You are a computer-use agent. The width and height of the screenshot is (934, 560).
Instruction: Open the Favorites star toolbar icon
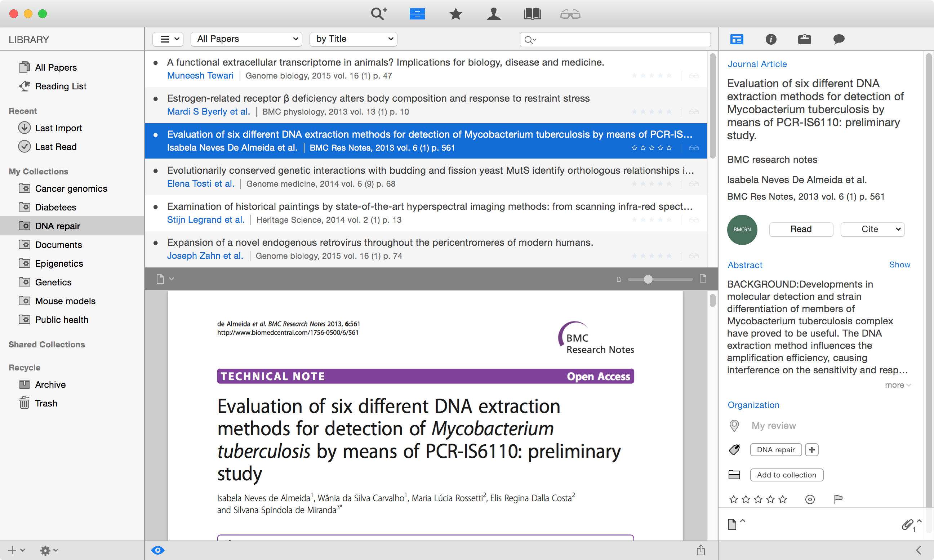pyautogui.click(x=456, y=14)
